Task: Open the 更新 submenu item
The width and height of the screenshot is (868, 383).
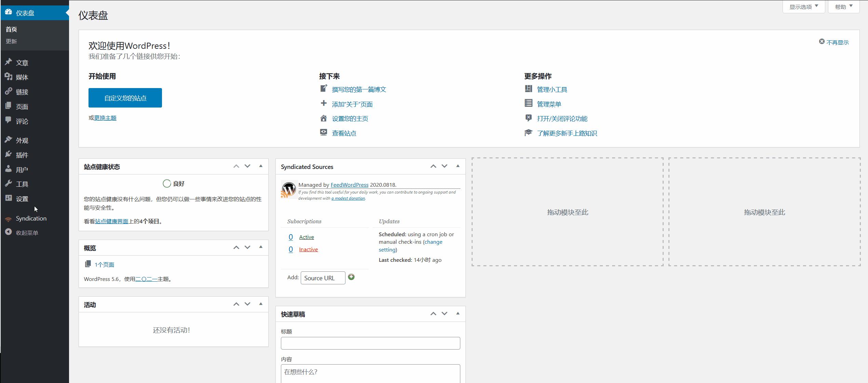Action: click(x=11, y=41)
